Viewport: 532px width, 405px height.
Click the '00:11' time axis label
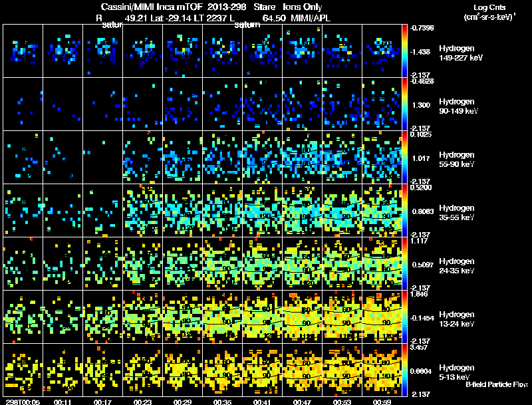point(63,402)
